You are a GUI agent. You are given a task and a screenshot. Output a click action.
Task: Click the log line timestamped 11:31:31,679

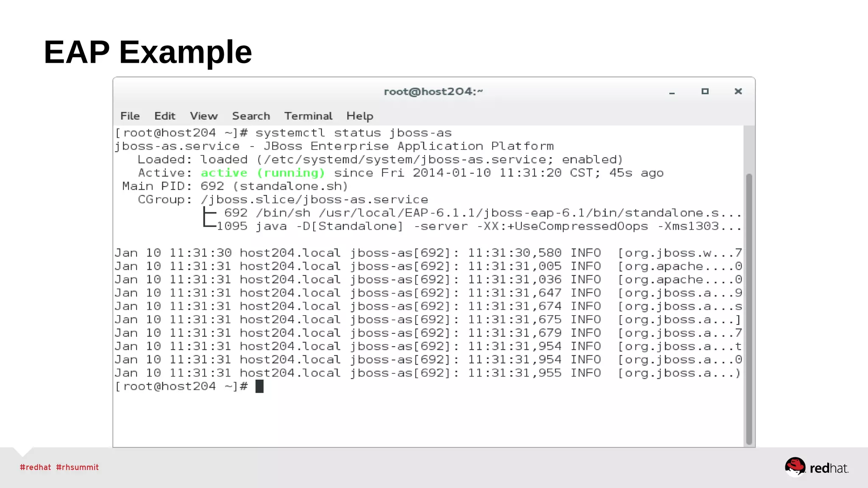tap(428, 333)
